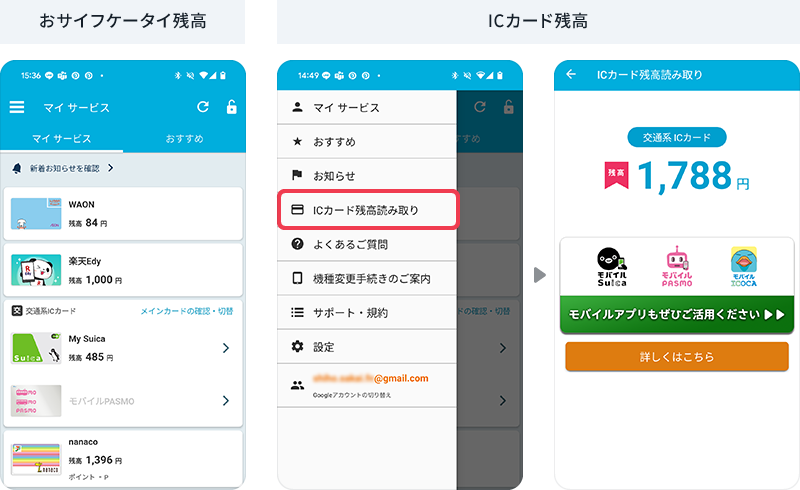
Task: Tap the モバイルPASMO card image
Action: (x=36, y=401)
